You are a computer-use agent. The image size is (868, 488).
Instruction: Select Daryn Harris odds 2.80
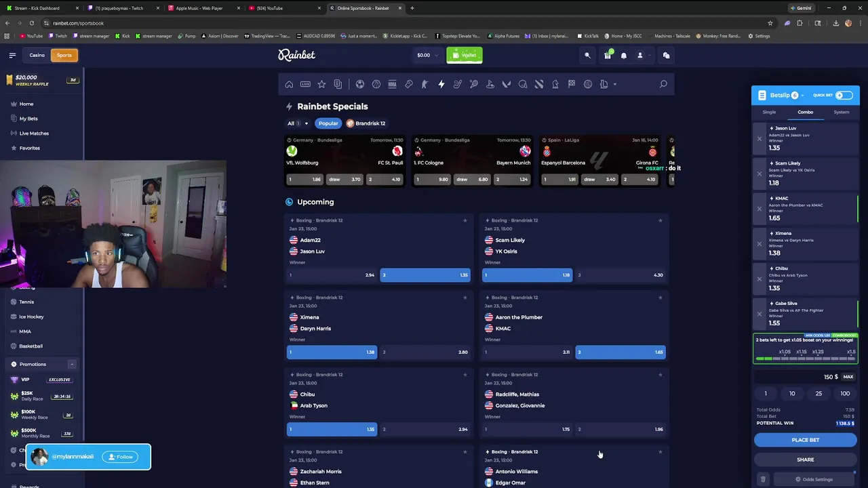(x=425, y=352)
